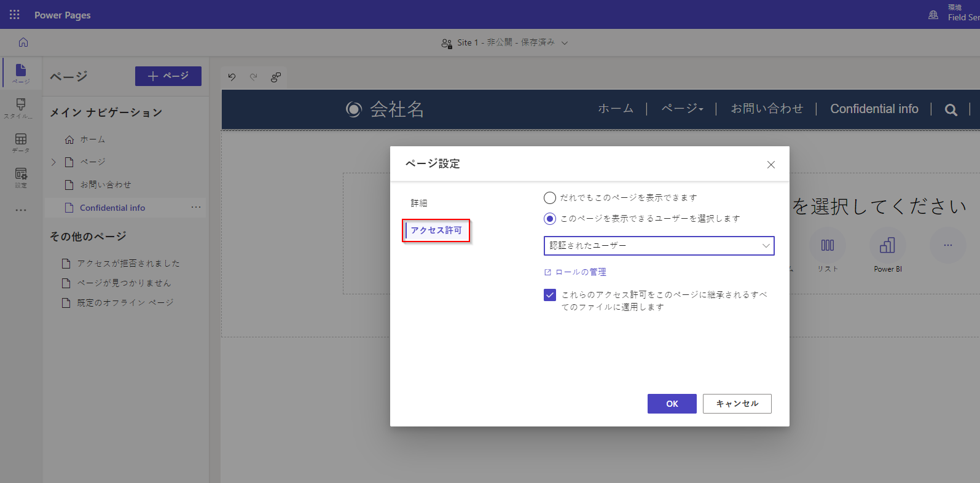
Task: Select Confidential info in page tree
Action: click(112, 208)
